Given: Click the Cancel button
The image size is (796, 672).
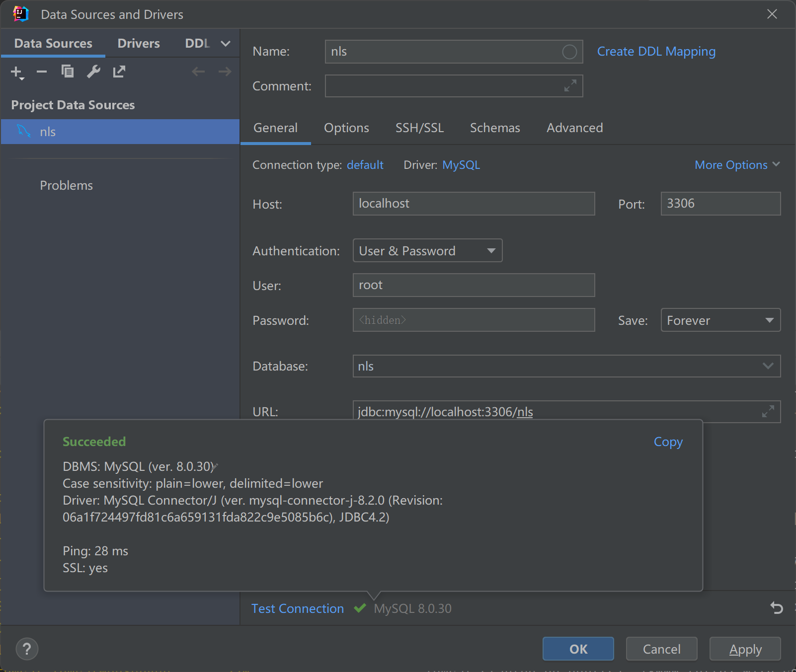Looking at the screenshot, I should (x=662, y=649).
